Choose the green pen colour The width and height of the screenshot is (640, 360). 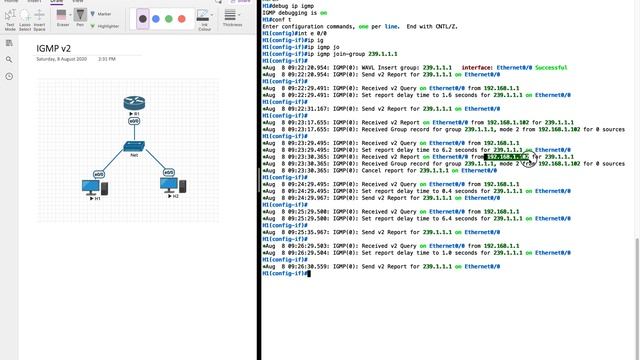(x=169, y=19)
